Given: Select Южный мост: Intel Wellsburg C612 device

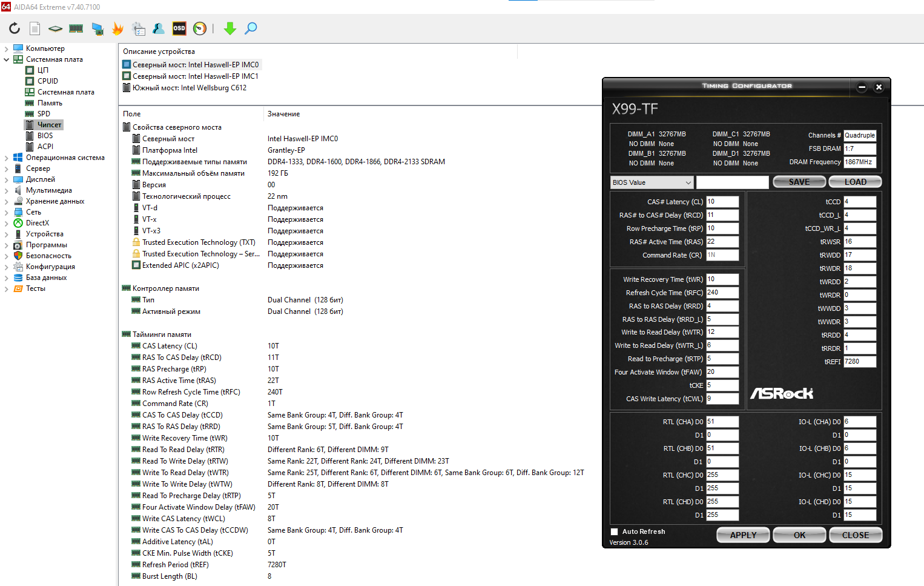Looking at the screenshot, I should pos(185,88).
